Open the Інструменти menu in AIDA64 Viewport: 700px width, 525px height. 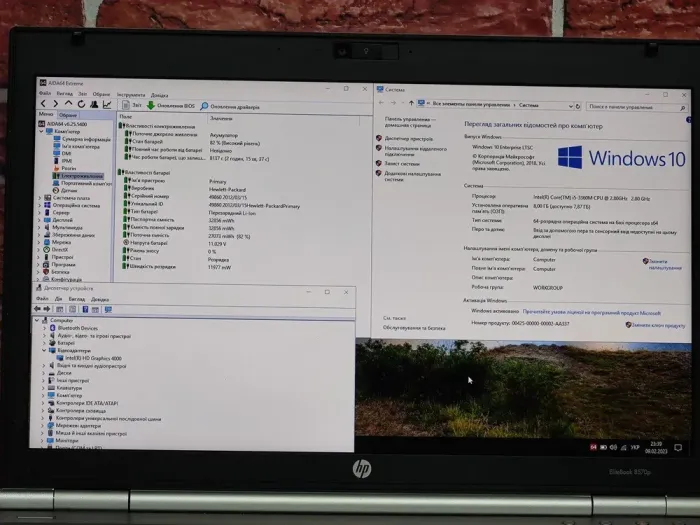[x=129, y=94]
